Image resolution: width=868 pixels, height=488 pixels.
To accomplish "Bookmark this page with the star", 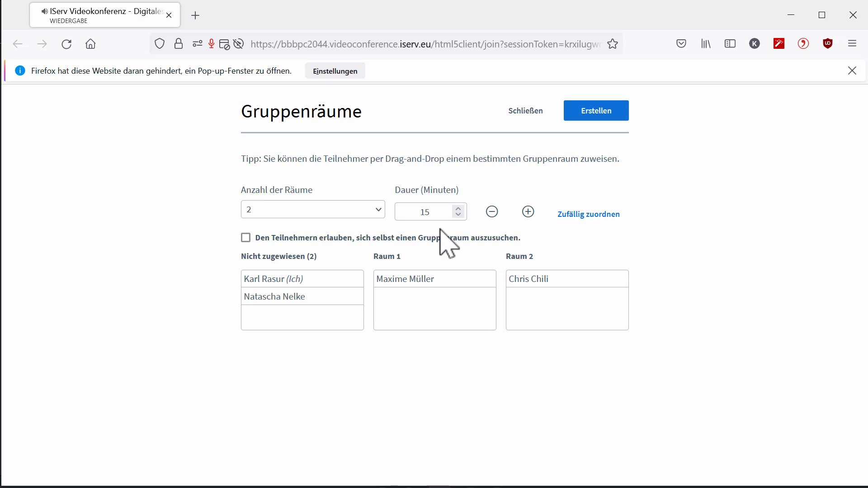I will tap(613, 43).
